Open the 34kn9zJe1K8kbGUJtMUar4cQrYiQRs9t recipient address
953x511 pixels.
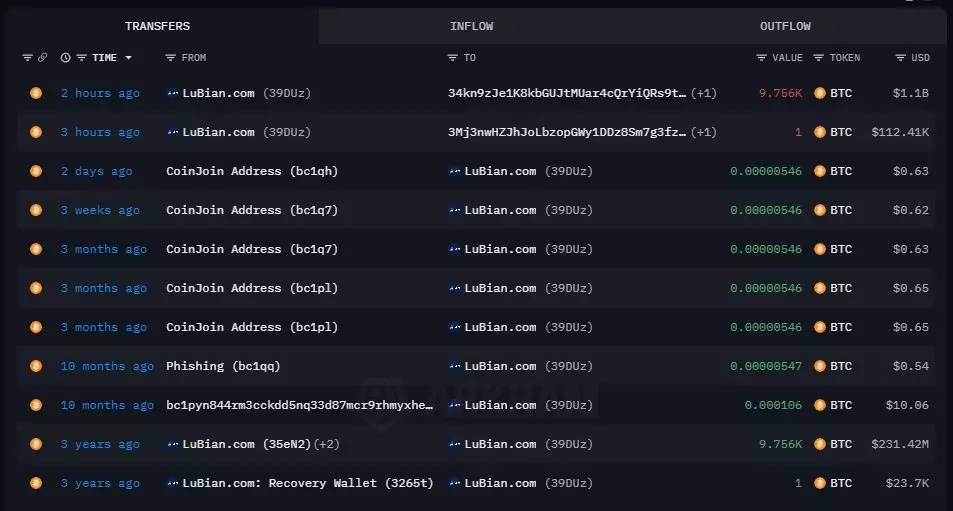click(x=567, y=93)
